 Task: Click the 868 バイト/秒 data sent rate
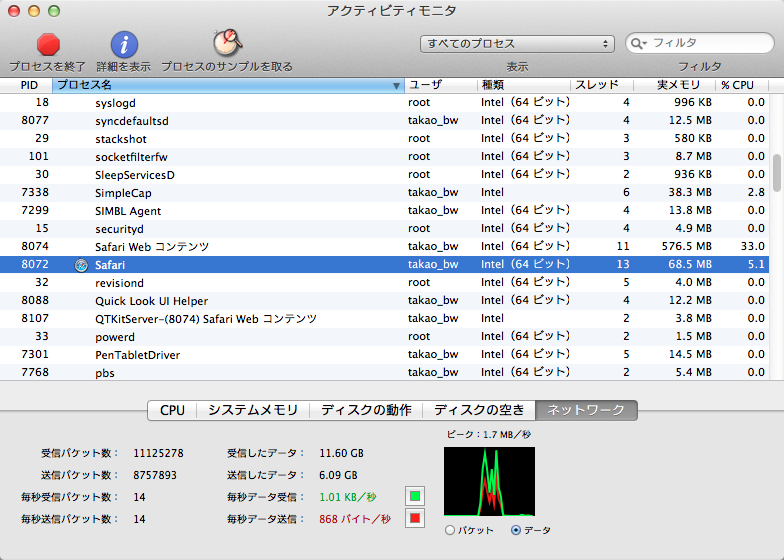click(x=355, y=519)
